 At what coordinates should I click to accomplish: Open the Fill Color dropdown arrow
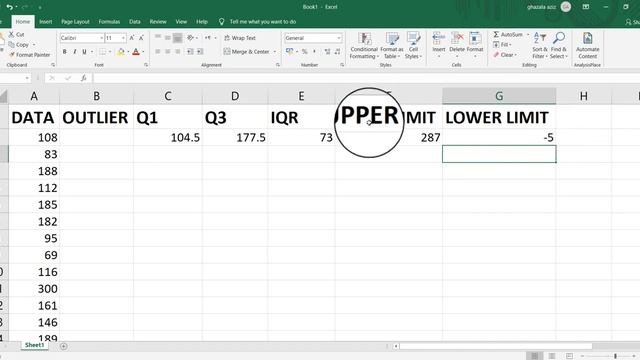[x=128, y=52]
